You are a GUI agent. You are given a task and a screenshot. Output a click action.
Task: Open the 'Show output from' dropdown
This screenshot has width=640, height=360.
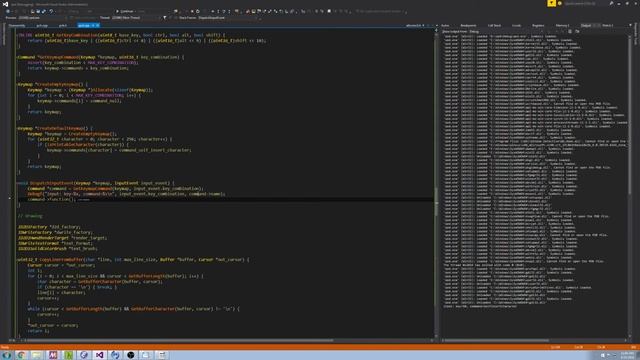pos(506,31)
